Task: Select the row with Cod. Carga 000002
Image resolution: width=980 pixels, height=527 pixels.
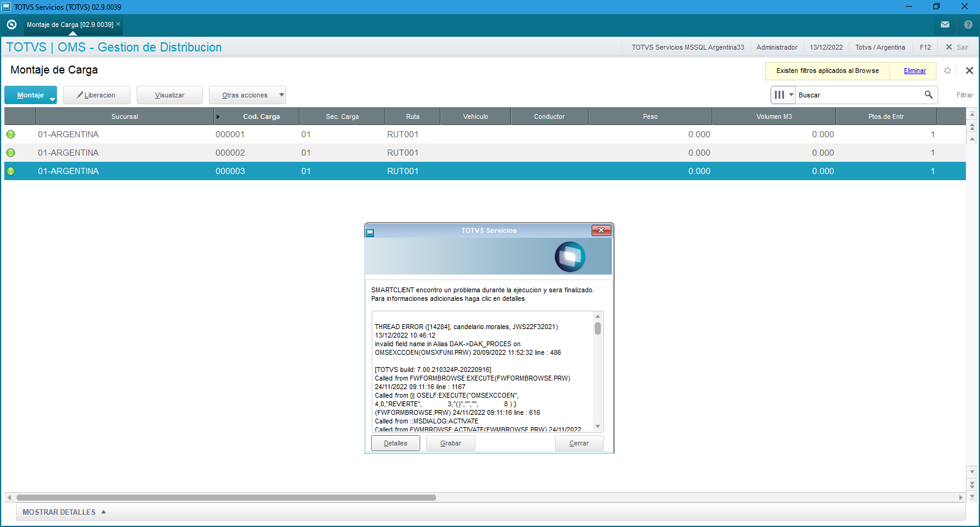Action: 485,153
